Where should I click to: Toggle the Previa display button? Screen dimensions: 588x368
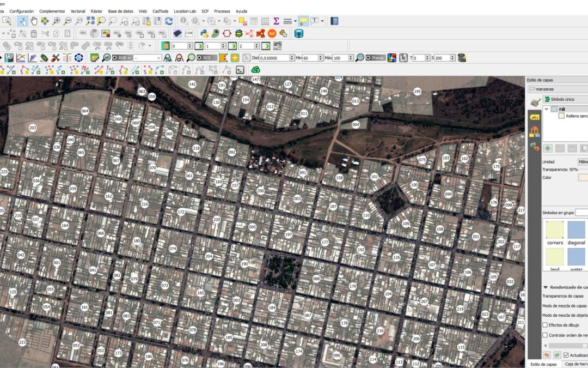click(x=375, y=58)
